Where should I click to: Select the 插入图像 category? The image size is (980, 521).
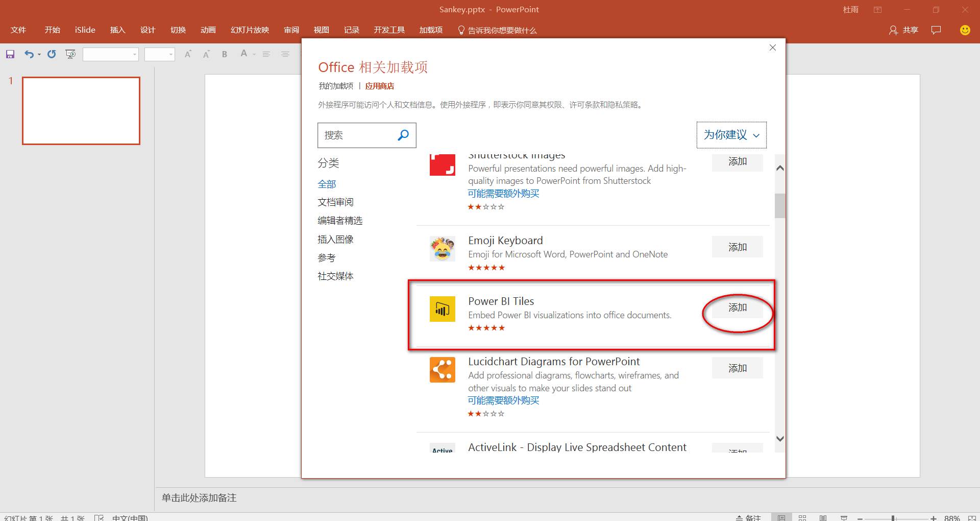(335, 239)
